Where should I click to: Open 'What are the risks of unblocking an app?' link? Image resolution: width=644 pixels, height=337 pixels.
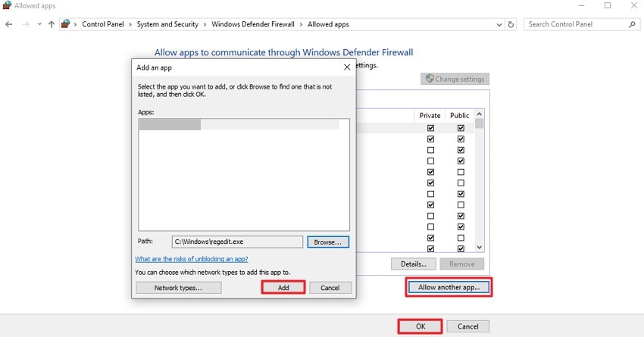192,259
